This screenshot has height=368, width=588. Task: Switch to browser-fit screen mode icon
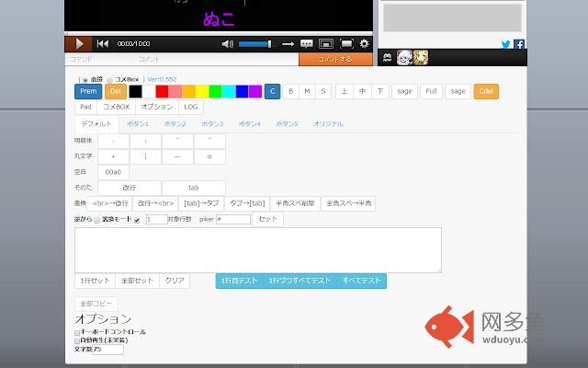[326, 44]
